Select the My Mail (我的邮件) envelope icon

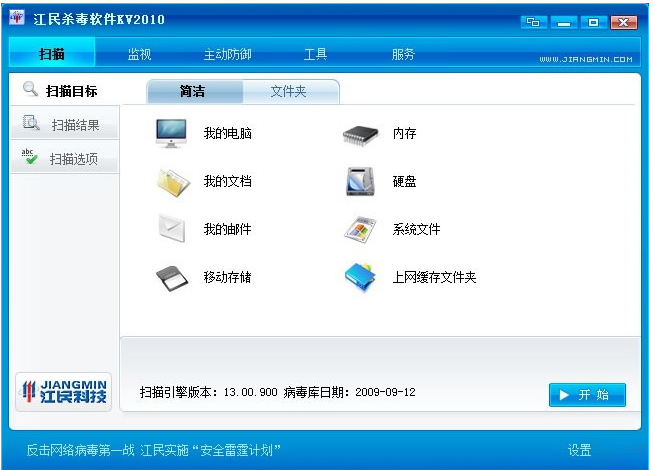click(171, 229)
